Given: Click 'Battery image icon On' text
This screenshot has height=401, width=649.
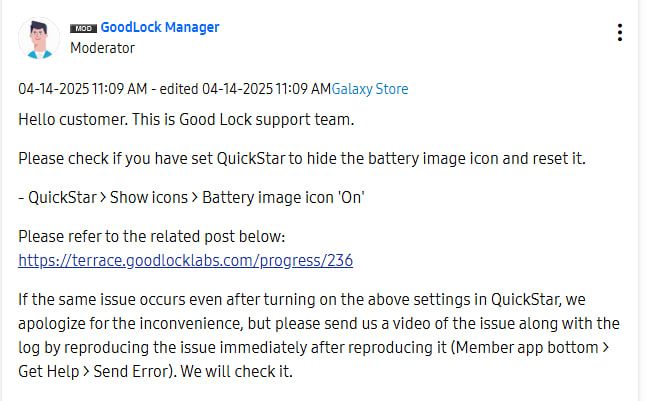Looking at the screenshot, I should [x=283, y=198].
